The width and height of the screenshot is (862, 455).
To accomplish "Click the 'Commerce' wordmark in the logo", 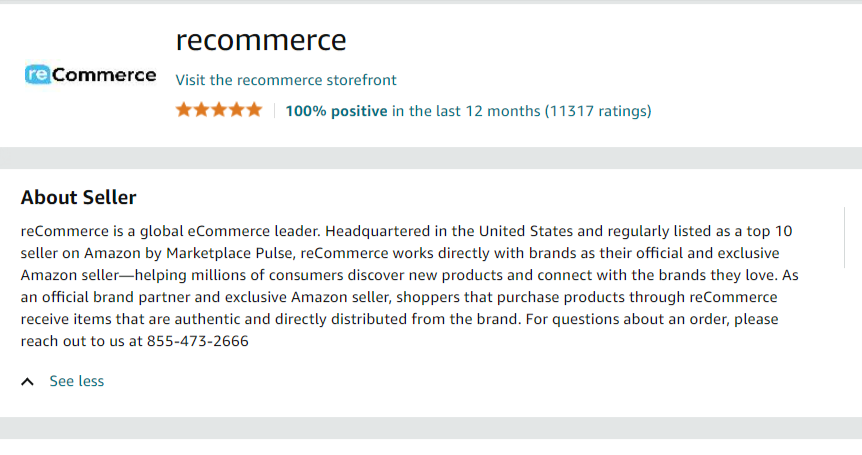I will [104, 75].
